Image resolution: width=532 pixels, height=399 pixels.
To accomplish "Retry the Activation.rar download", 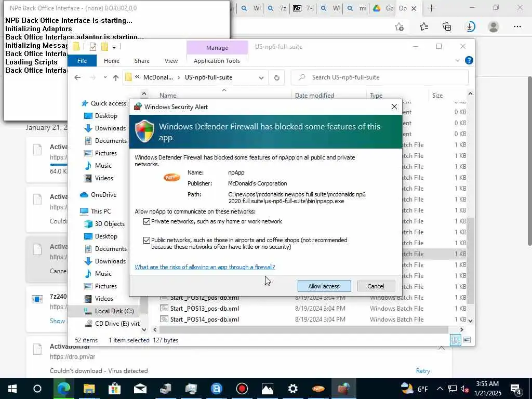I will [423, 371].
